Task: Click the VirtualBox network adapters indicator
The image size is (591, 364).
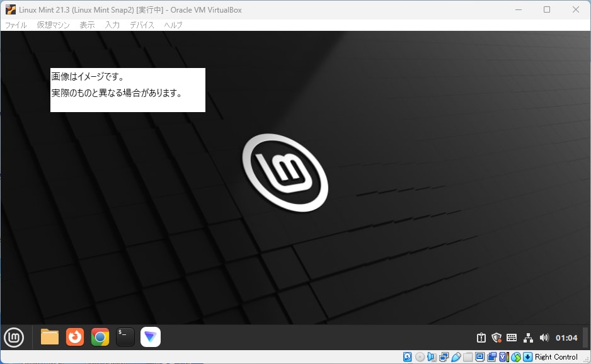Action: point(444,357)
